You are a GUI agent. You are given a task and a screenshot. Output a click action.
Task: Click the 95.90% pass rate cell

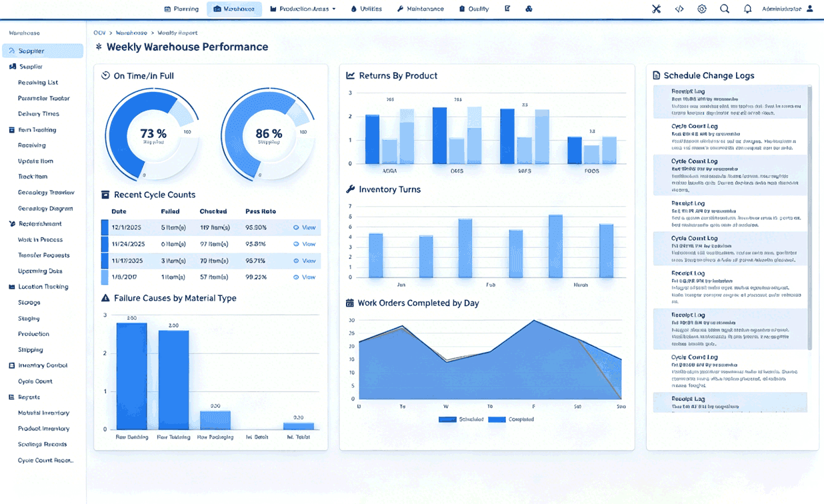[256, 227]
